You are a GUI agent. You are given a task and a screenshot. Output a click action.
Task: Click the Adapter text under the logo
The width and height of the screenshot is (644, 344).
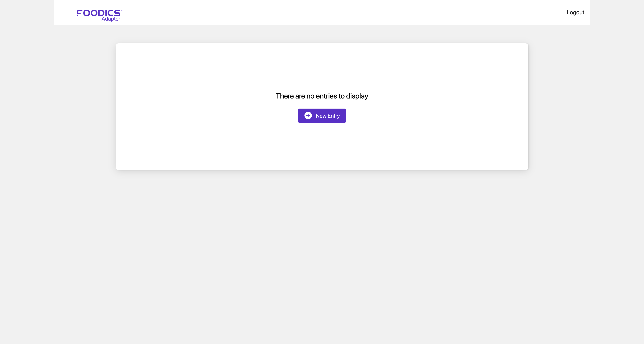111,19
